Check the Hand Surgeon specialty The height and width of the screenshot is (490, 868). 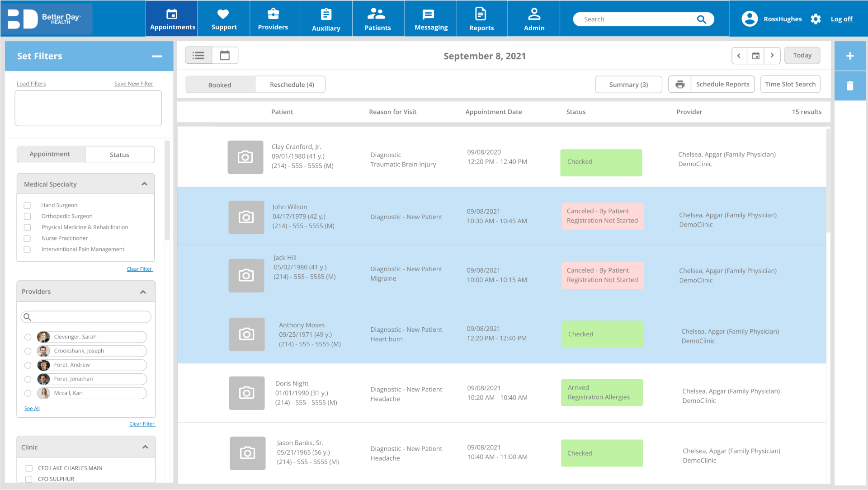(27, 205)
